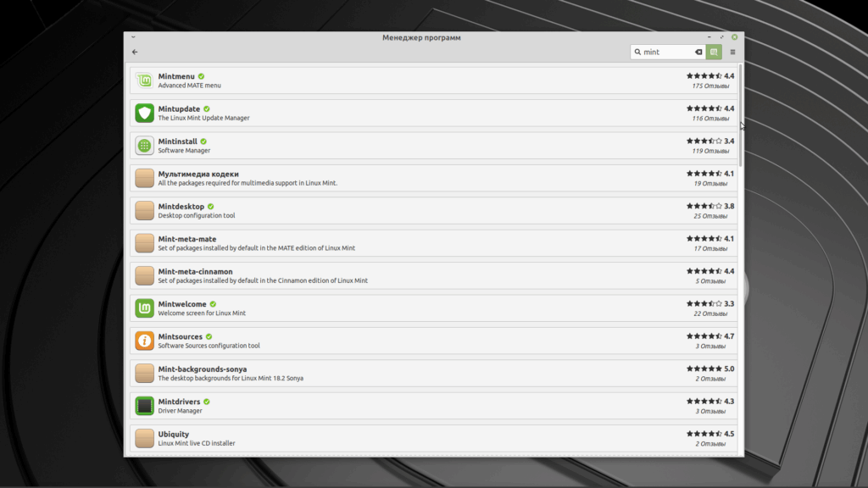Click the Mintsources orange info icon
This screenshot has height=488, width=868.
pyautogui.click(x=144, y=341)
